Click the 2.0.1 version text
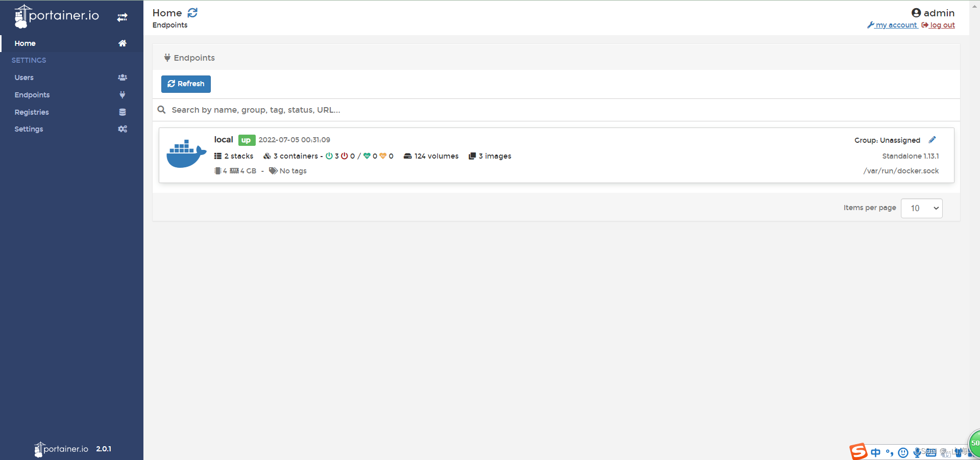The width and height of the screenshot is (980, 460). click(x=104, y=449)
